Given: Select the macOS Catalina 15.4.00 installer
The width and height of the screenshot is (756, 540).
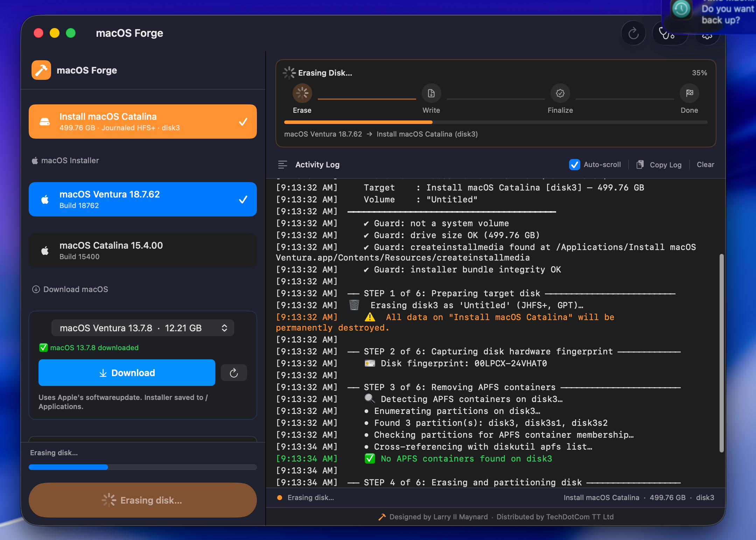Looking at the screenshot, I should 143,250.
